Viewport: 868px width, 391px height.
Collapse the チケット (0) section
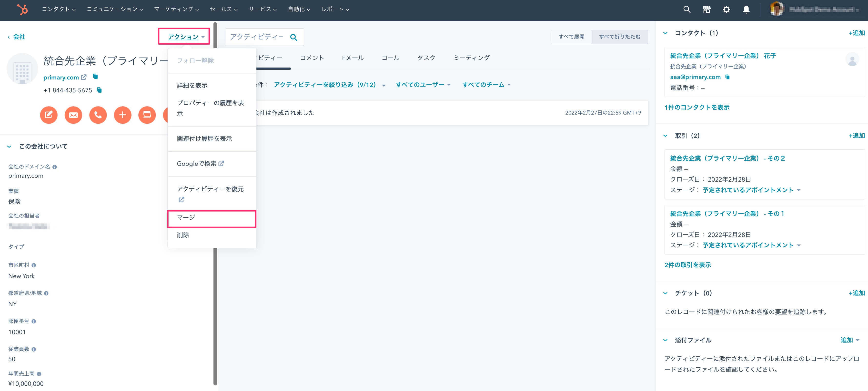tap(665, 293)
